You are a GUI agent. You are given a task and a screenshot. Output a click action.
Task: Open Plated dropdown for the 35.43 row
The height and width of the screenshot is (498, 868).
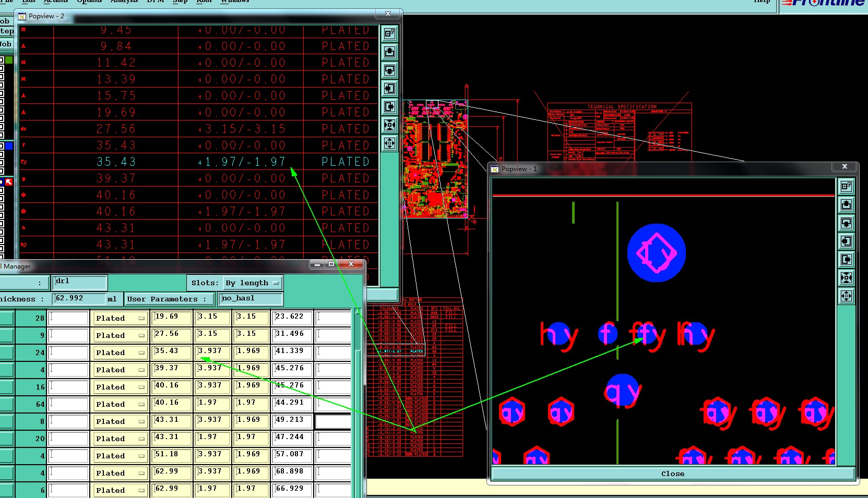(120, 353)
